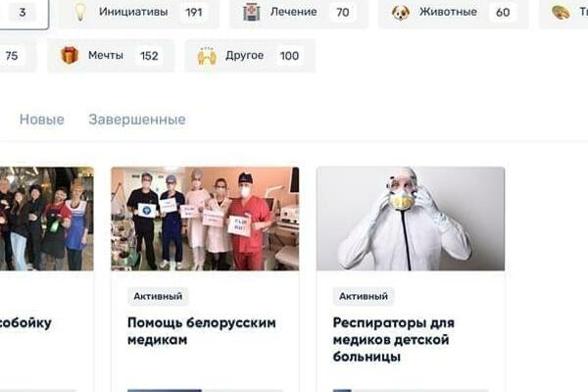Open the respirator suit photo
Screen dimensions: 588x392
point(411,219)
